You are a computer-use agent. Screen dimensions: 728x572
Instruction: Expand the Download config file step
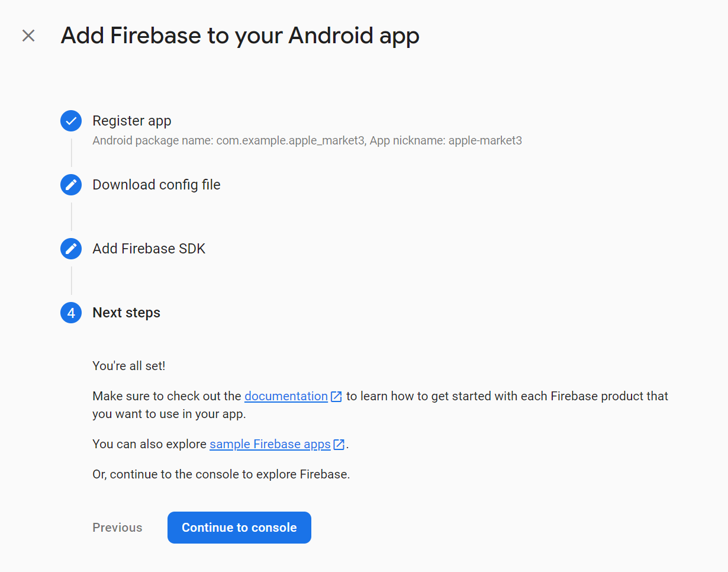(x=156, y=185)
